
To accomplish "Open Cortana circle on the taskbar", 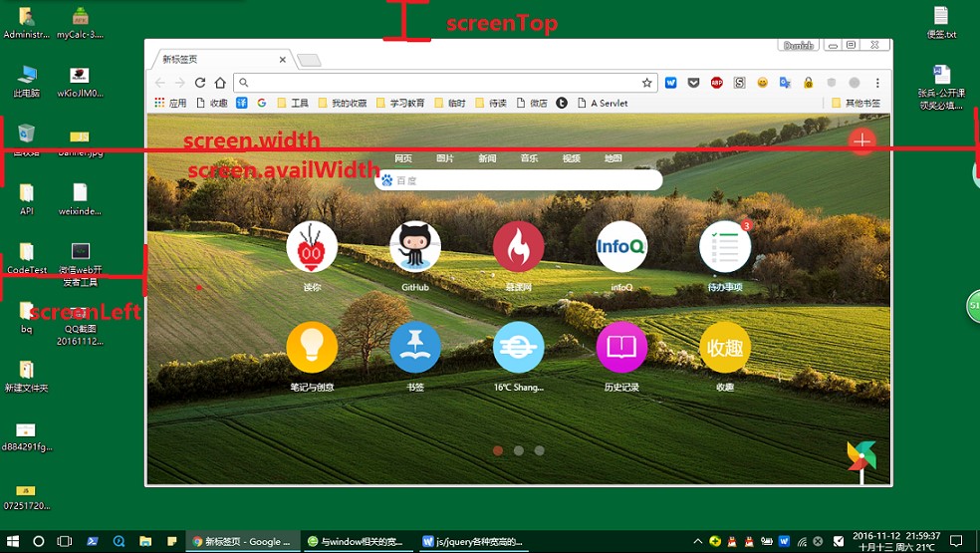I will click(x=38, y=541).
